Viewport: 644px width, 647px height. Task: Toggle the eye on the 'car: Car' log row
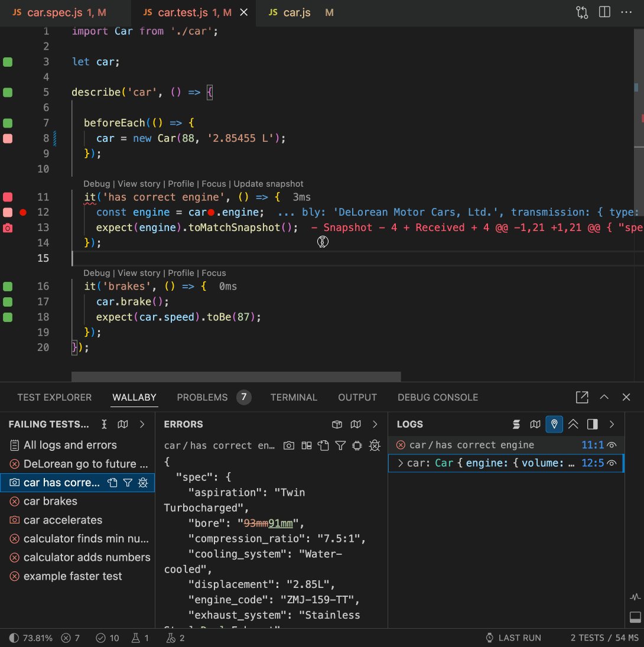click(612, 463)
